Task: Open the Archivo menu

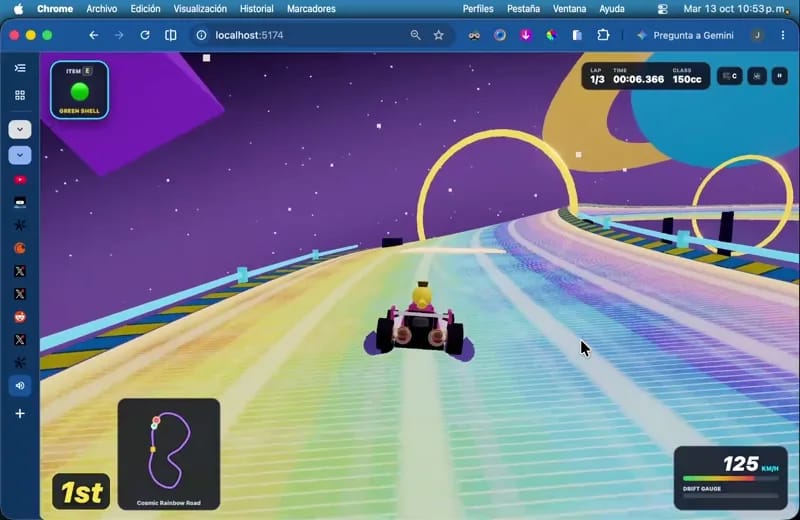Action: point(102,9)
